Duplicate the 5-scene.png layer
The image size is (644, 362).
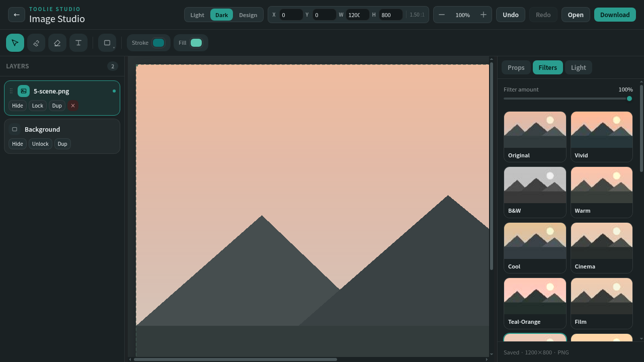(57, 106)
